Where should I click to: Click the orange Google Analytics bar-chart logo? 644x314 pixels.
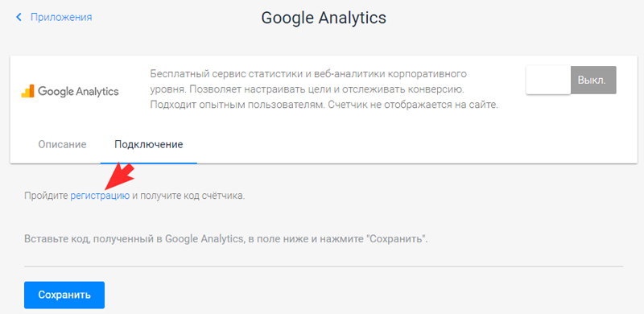tap(28, 91)
